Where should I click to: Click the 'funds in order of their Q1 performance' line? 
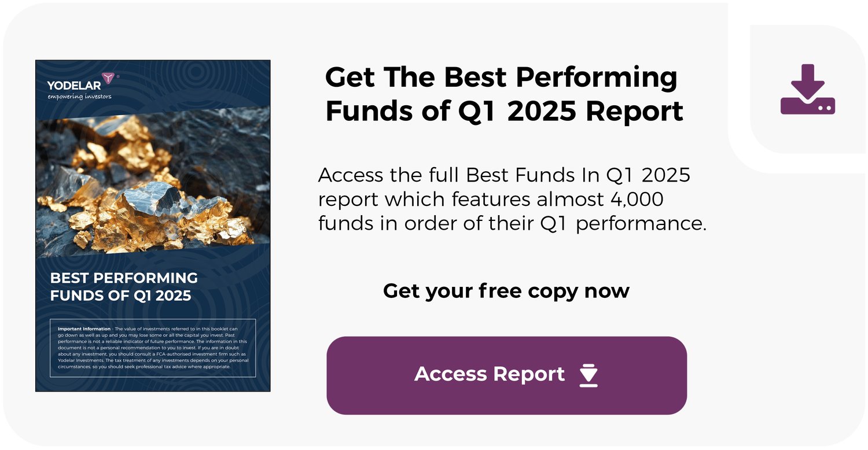(x=512, y=223)
